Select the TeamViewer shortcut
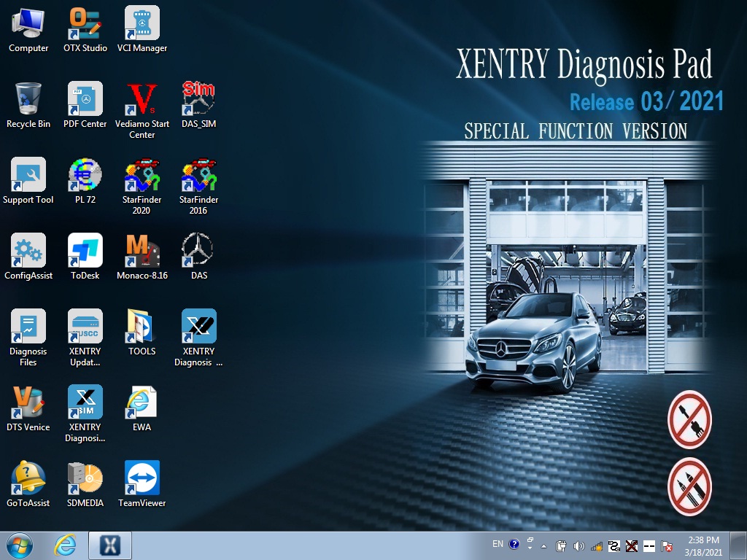 point(142,484)
